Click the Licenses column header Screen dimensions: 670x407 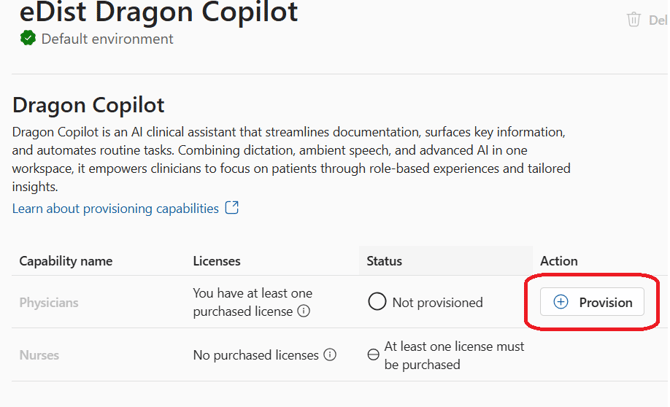[217, 261]
